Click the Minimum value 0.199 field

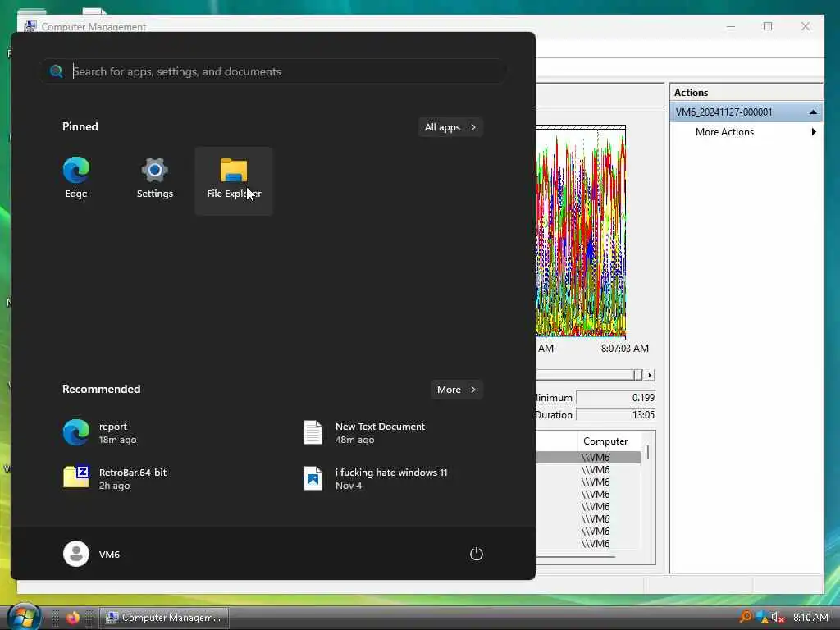(615, 398)
